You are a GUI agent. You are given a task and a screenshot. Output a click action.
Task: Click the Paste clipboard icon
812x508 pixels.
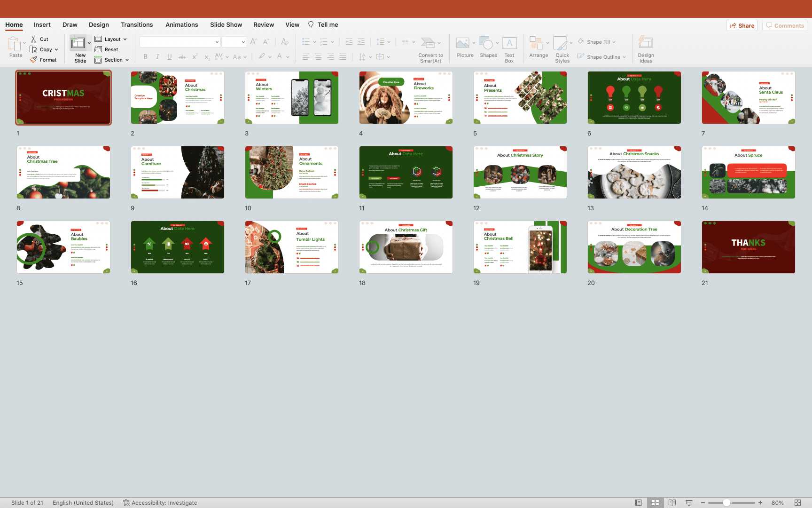(x=14, y=44)
